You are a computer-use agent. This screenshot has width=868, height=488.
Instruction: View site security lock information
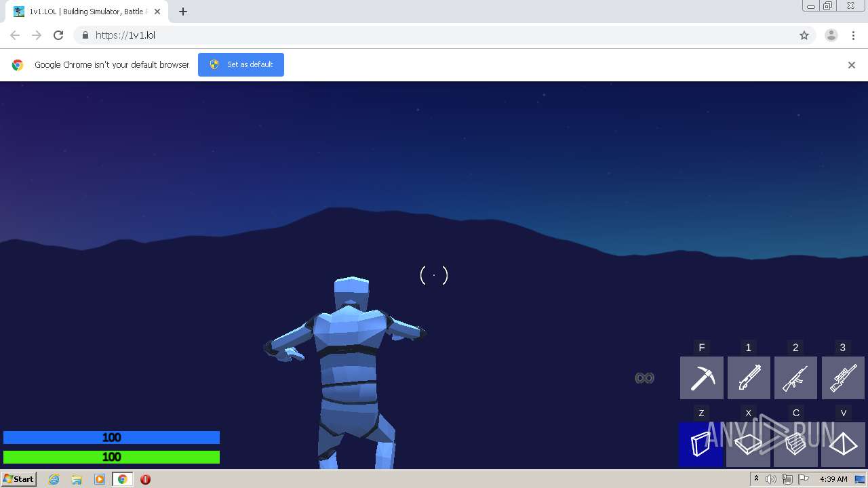pos(85,35)
